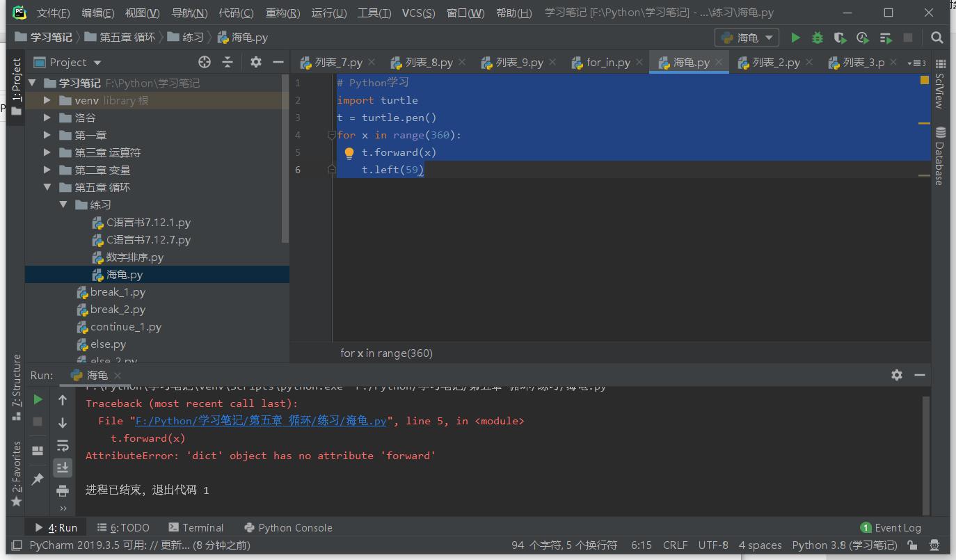Image resolution: width=956 pixels, height=560 pixels.
Task: Open the Python Console tab
Action: click(x=288, y=527)
